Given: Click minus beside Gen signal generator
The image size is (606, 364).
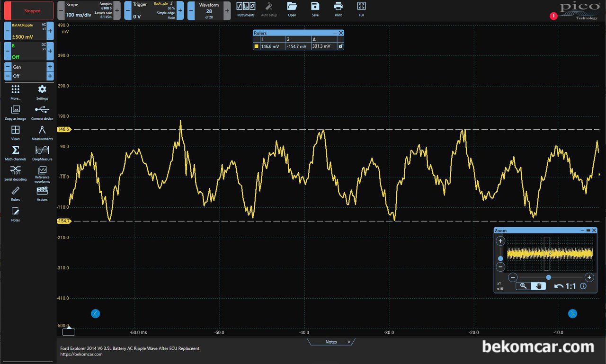Looking at the screenshot, I should 8,67.
